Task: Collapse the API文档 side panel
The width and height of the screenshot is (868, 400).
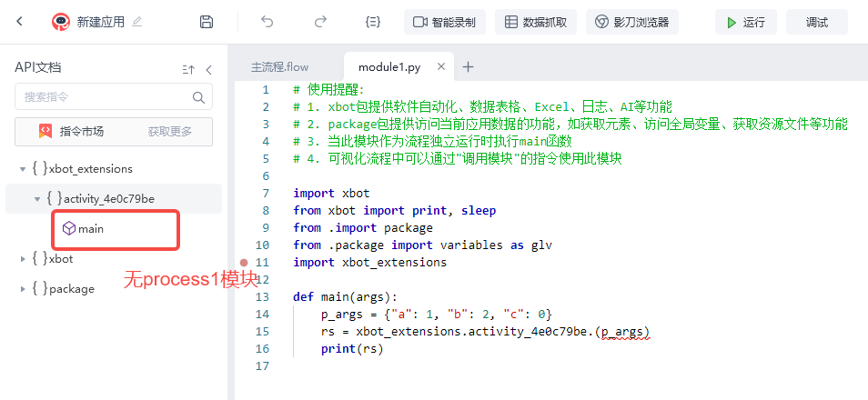Action: click(208, 70)
